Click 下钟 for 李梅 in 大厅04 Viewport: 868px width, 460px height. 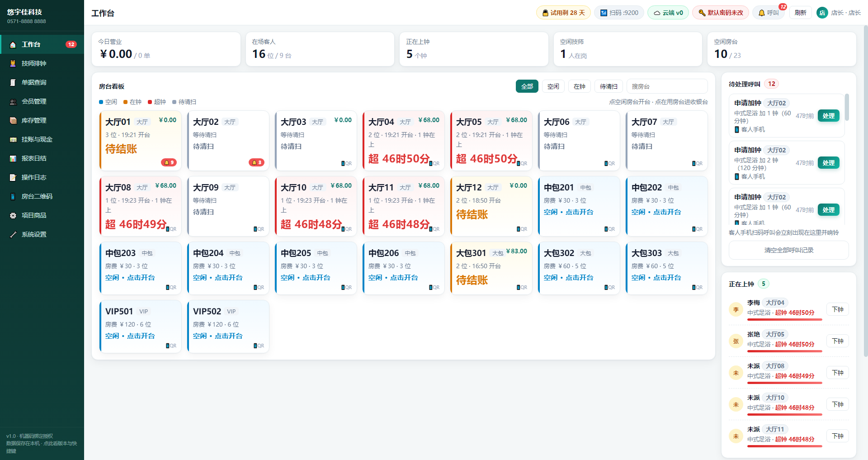tap(838, 309)
